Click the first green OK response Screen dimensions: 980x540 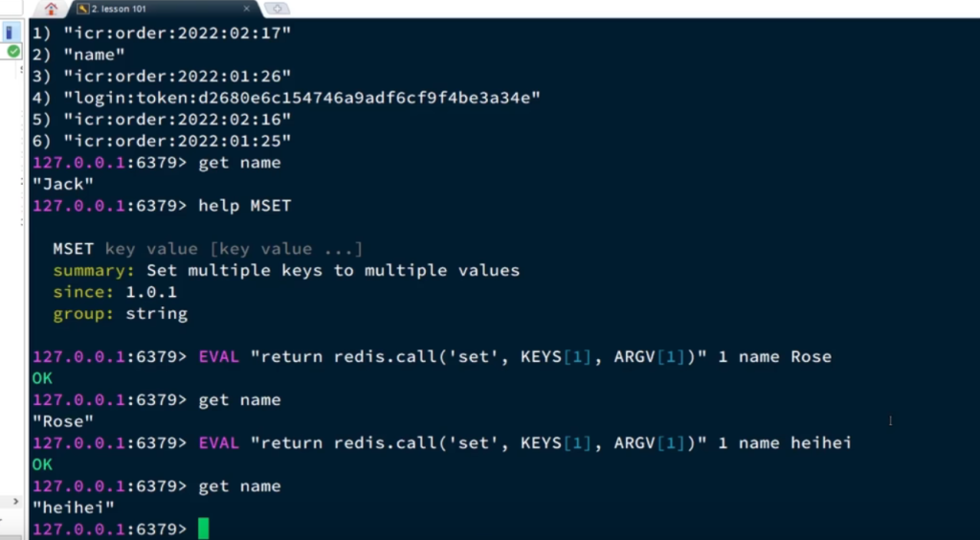coord(43,378)
